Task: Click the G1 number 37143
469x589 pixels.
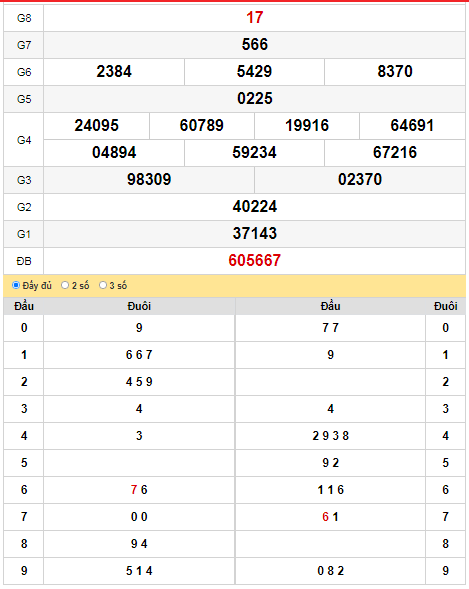Action: click(255, 234)
